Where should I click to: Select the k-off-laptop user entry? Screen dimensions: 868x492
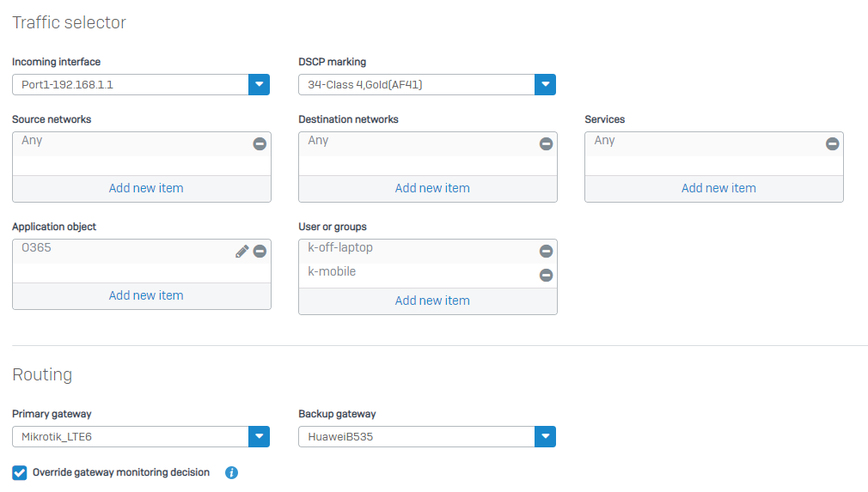point(340,247)
